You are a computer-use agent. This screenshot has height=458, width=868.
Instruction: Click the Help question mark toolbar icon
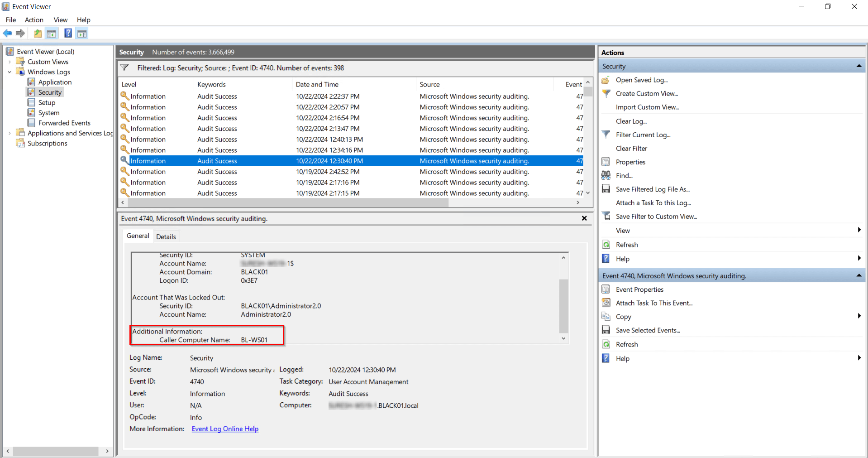coord(68,33)
